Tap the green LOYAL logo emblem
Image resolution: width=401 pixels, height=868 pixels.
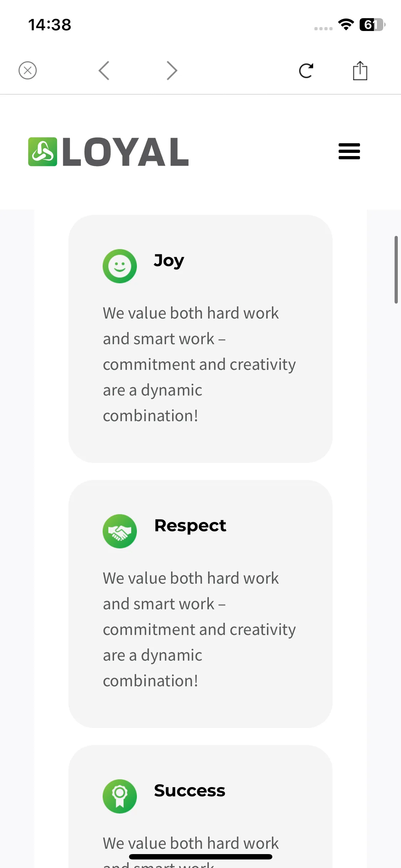point(43,152)
